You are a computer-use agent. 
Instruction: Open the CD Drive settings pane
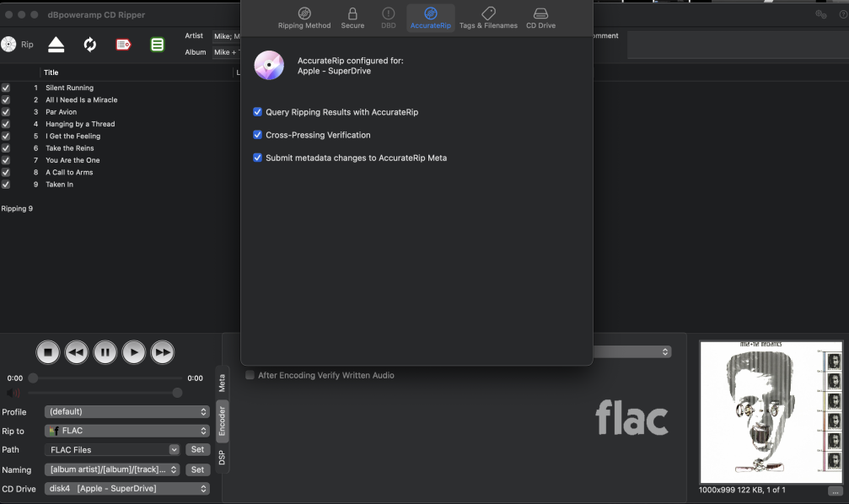coord(540,18)
